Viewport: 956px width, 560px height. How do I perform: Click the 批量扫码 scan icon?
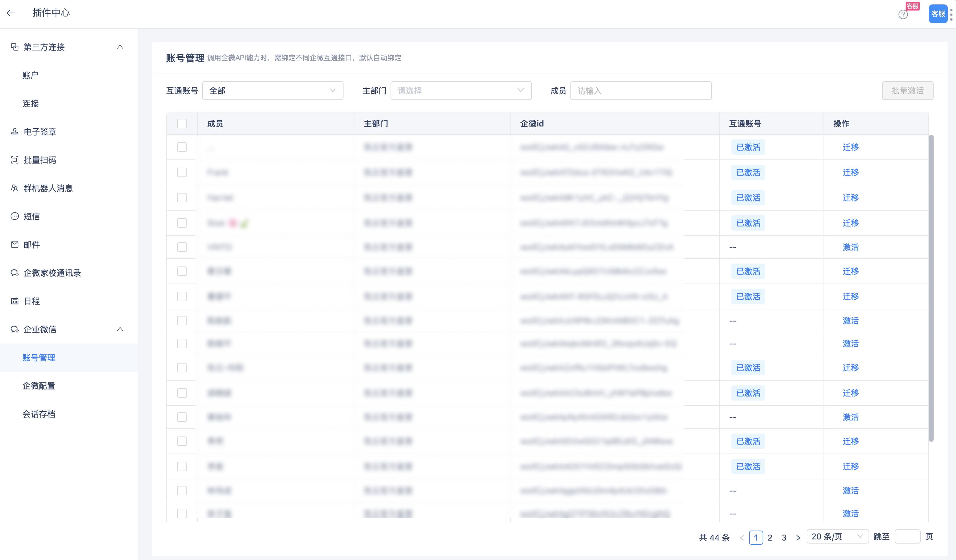point(14,160)
